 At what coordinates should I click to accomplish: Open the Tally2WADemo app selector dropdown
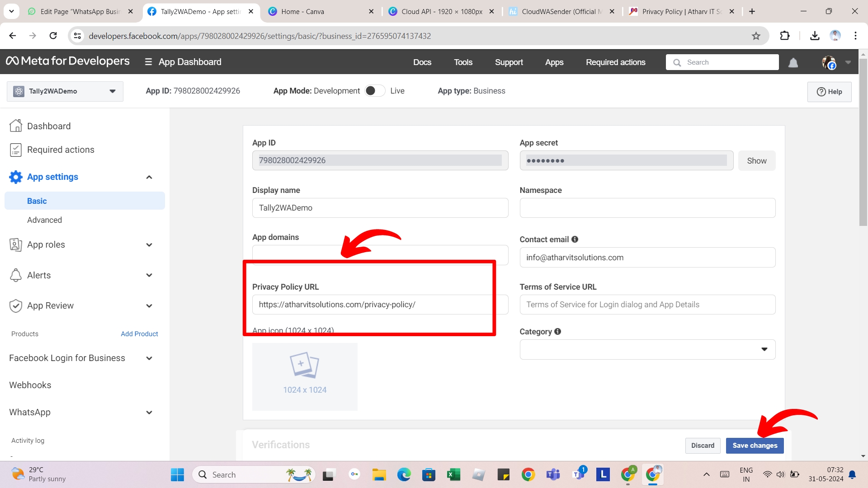click(65, 91)
